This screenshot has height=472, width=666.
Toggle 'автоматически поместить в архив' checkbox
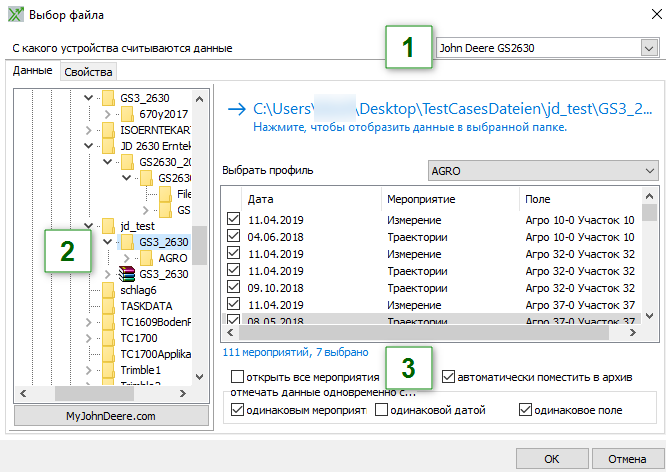448,377
